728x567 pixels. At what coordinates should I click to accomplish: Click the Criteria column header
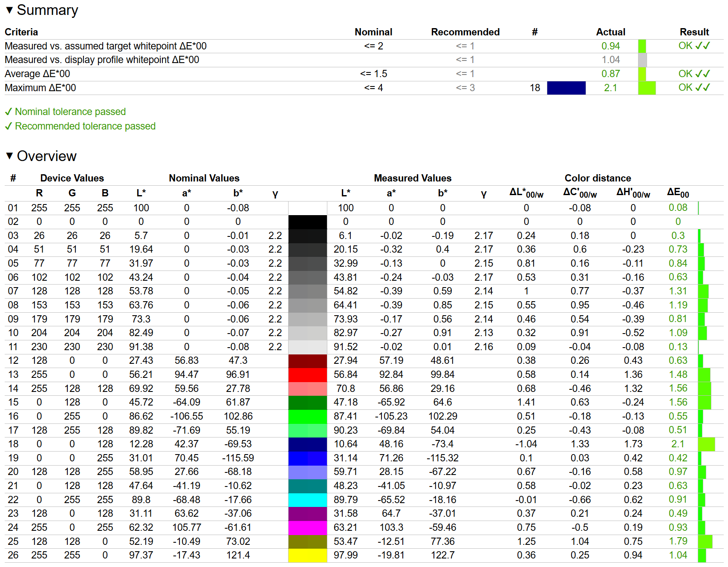click(x=21, y=32)
